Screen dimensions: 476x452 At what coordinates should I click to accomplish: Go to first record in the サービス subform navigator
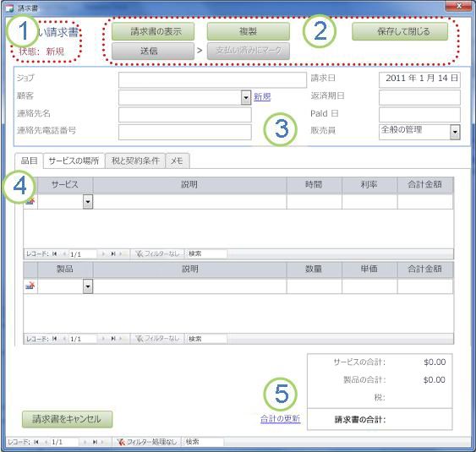[x=55, y=253]
